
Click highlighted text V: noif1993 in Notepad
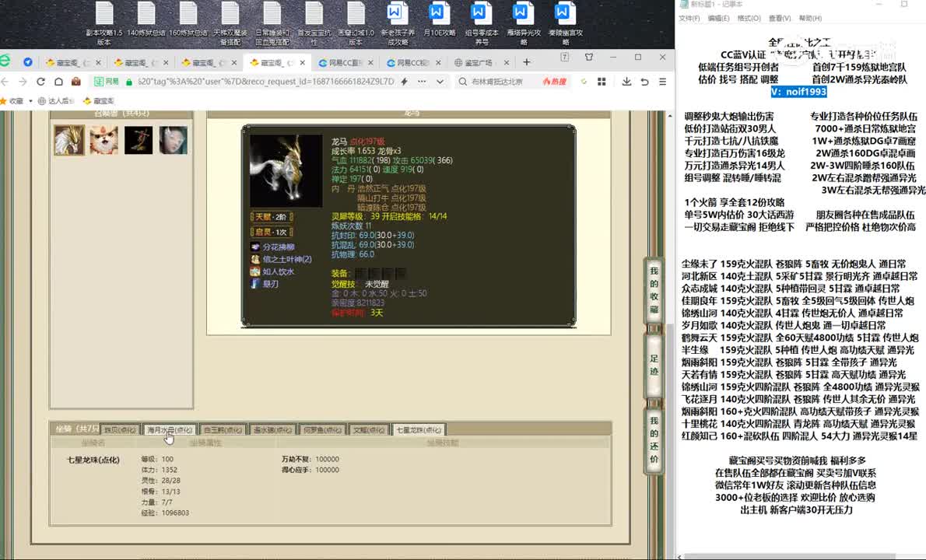pyautogui.click(x=798, y=92)
